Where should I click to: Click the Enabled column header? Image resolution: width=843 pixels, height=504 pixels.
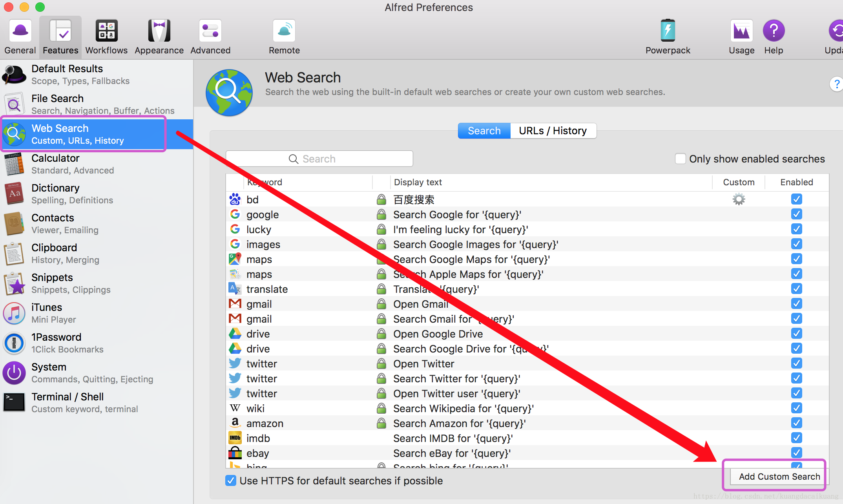coord(797,182)
